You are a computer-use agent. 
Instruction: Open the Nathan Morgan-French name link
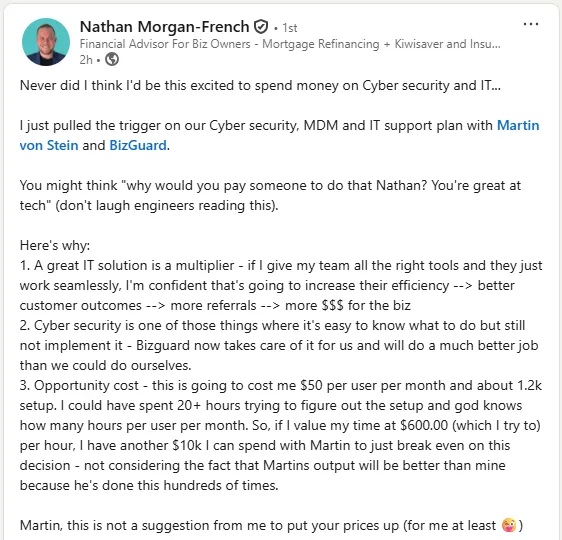pos(165,27)
